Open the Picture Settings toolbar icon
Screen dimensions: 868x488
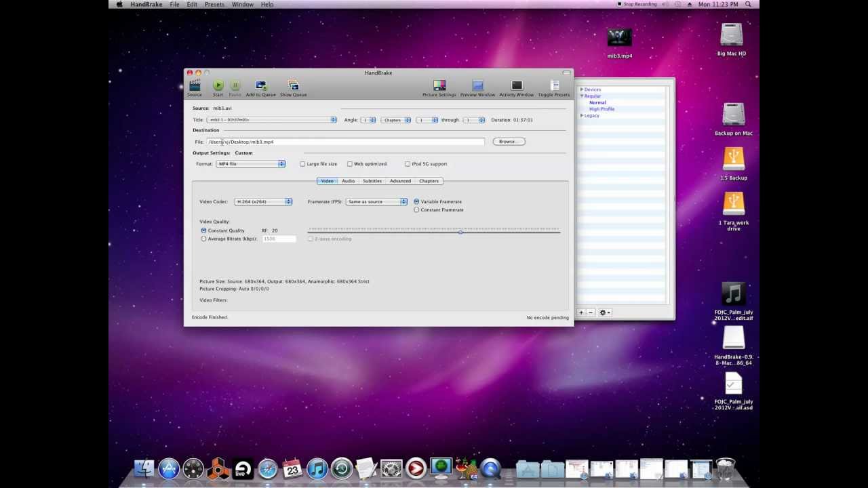coord(439,85)
